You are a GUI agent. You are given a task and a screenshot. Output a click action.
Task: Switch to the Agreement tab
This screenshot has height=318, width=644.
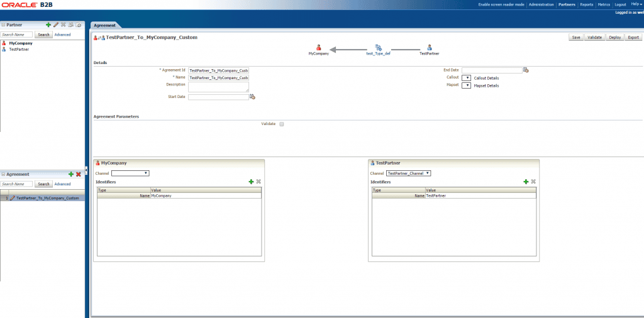105,25
